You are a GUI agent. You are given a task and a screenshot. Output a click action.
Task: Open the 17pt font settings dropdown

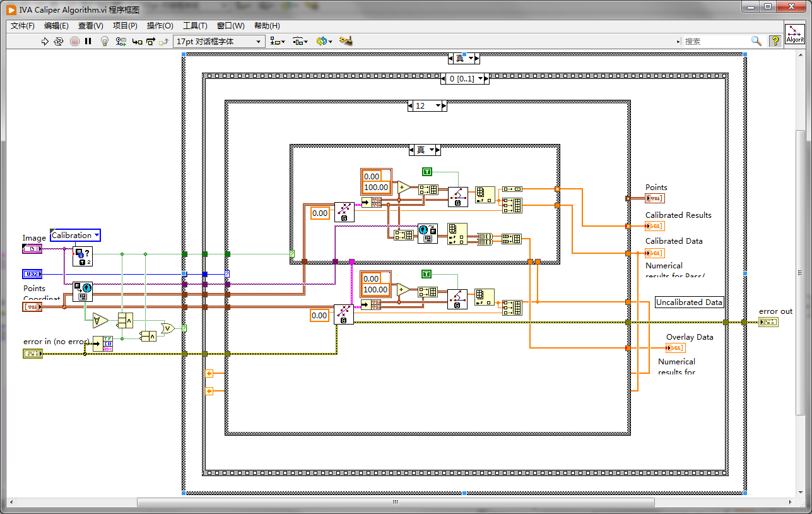220,41
